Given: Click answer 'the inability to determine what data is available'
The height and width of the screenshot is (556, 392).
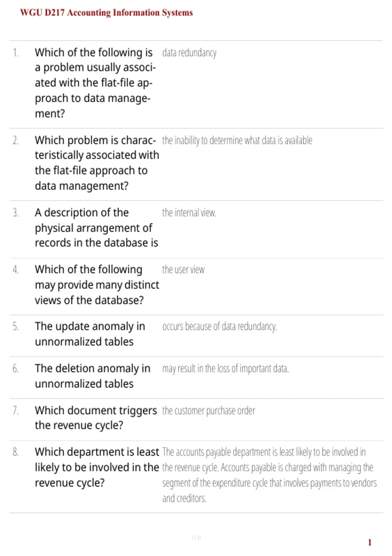Looking at the screenshot, I should click(237, 140).
